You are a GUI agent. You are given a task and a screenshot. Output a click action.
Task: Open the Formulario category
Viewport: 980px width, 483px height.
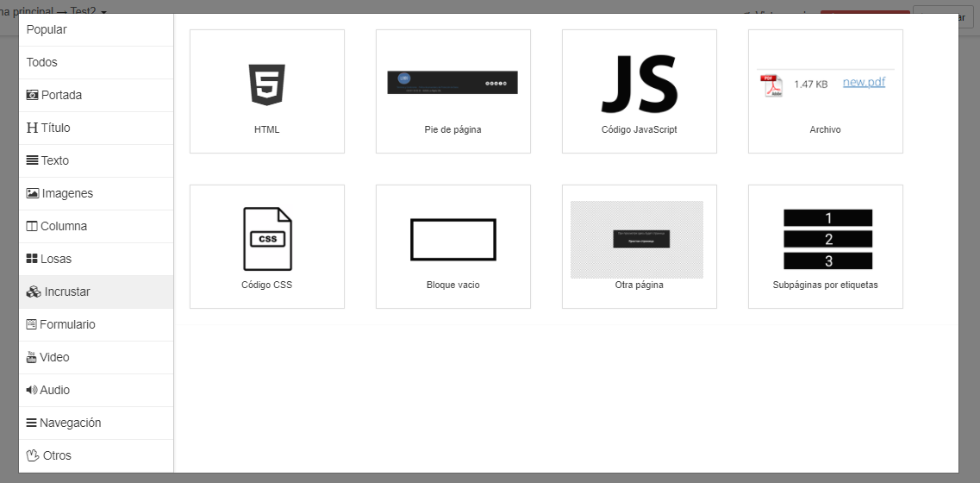pyautogui.click(x=97, y=324)
